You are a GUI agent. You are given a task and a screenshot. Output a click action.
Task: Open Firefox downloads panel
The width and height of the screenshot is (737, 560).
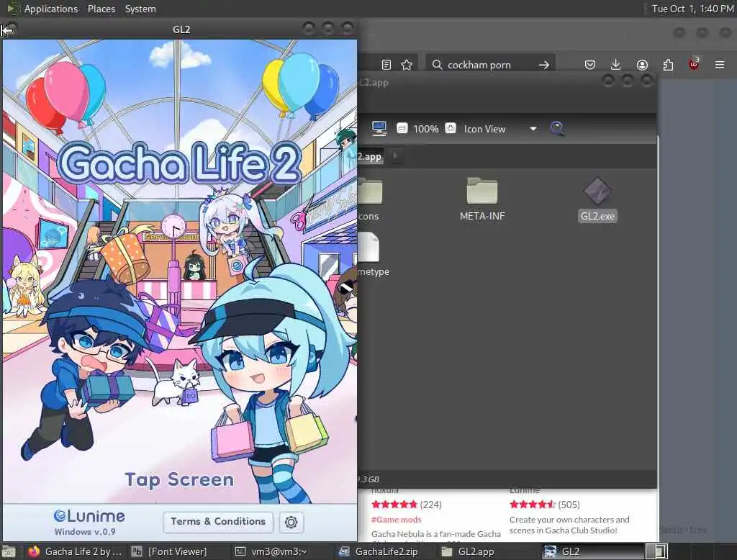click(616, 64)
